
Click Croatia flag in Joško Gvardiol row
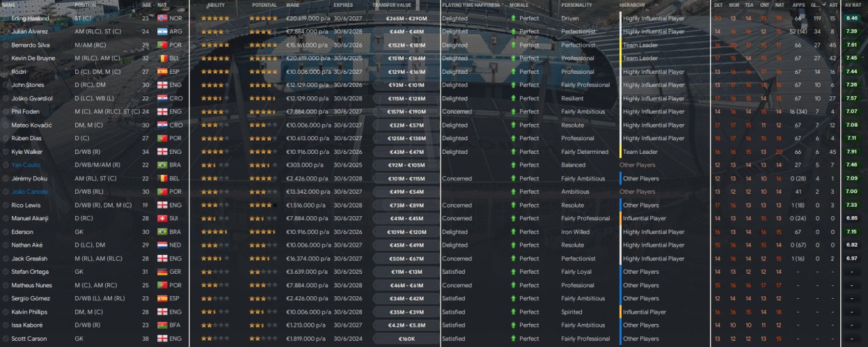[x=162, y=98]
